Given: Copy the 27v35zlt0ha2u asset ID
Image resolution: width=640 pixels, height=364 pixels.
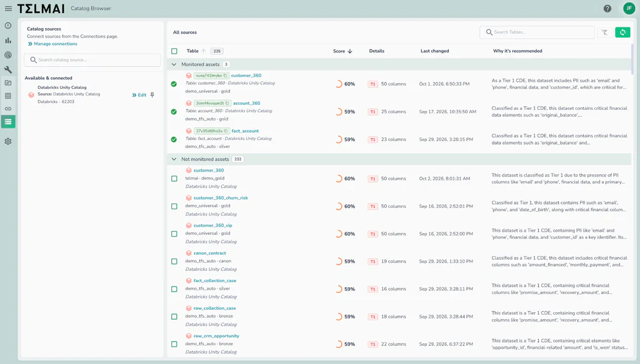Looking at the screenshot, I should click(226, 131).
